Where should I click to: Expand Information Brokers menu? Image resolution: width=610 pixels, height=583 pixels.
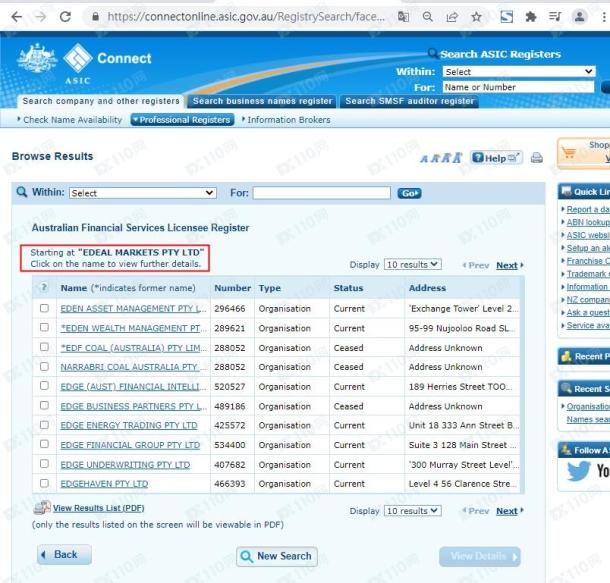click(x=286, y=120)
